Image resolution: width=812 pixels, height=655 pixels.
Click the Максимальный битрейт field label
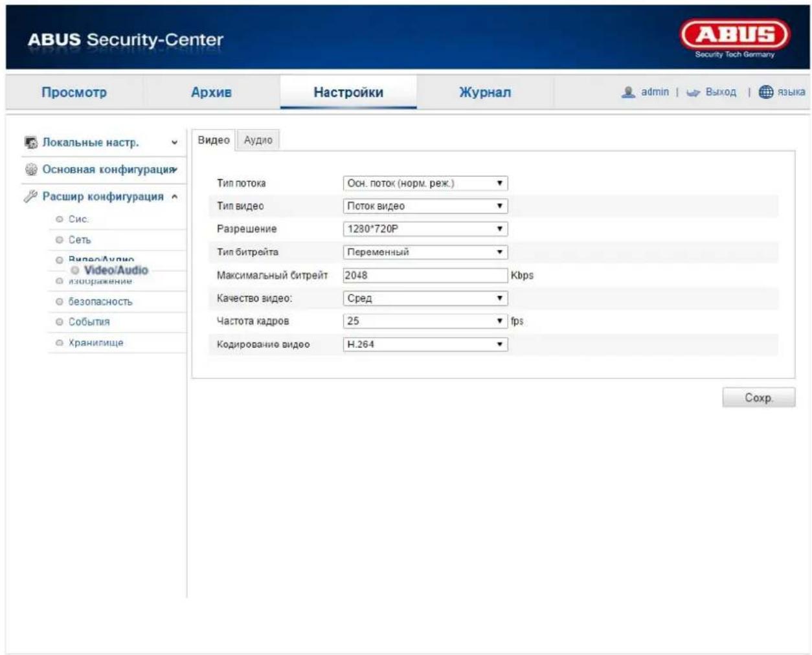click(x=272, y=275)
